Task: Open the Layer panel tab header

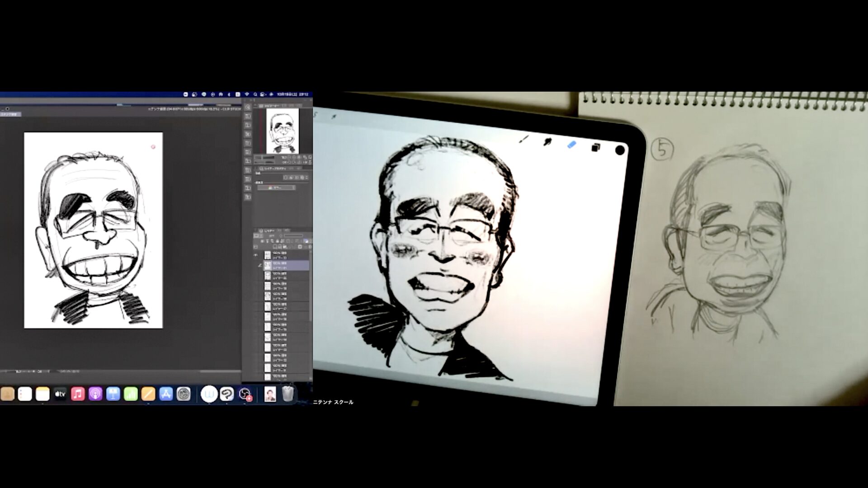Action: [269, 230]
